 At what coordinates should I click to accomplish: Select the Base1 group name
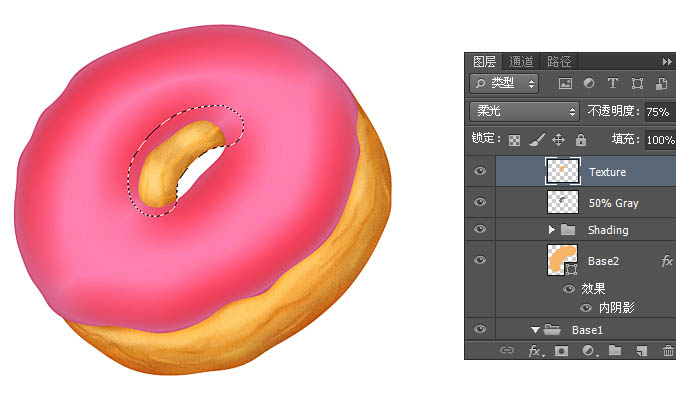(587, 330)
